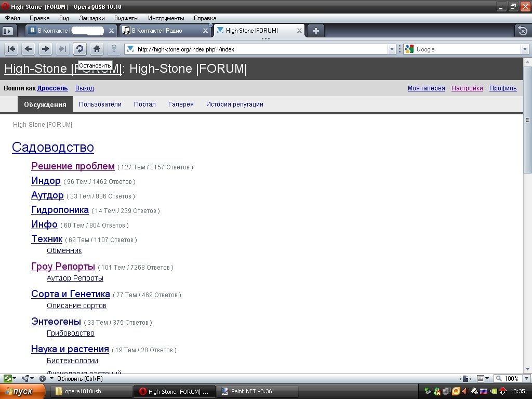Open the Правка menu
The width and height of the screenshot is (532, 399).
39,18
